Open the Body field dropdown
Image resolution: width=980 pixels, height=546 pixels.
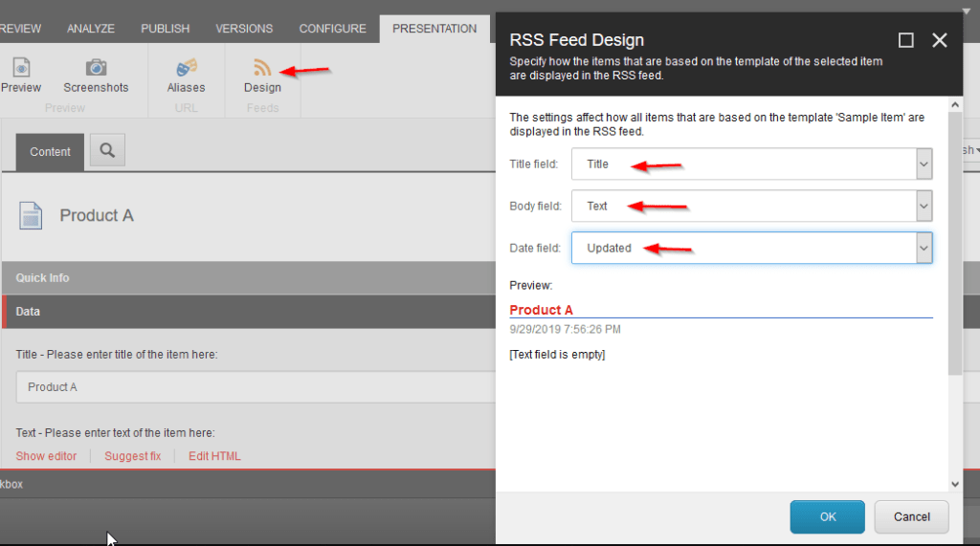point(924,206)
